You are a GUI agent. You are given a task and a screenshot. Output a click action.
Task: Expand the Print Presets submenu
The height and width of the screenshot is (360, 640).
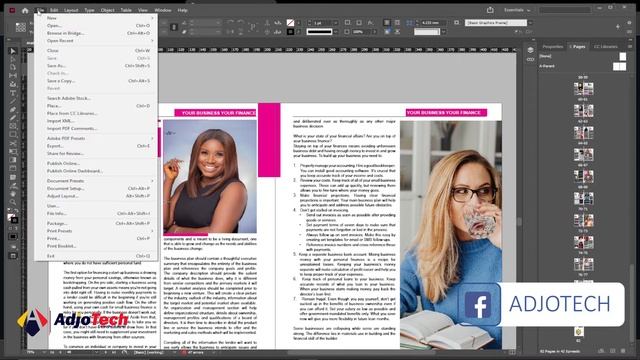(96, 231)
